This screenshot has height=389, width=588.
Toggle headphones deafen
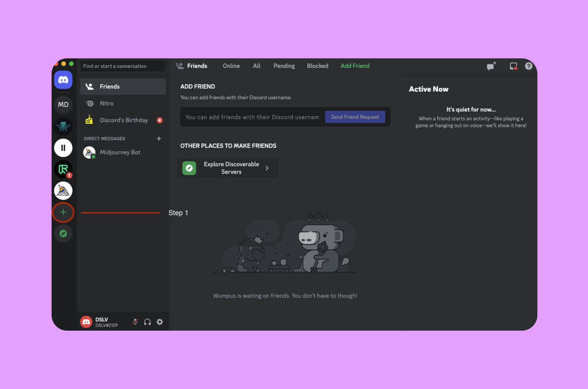(147, 322)
